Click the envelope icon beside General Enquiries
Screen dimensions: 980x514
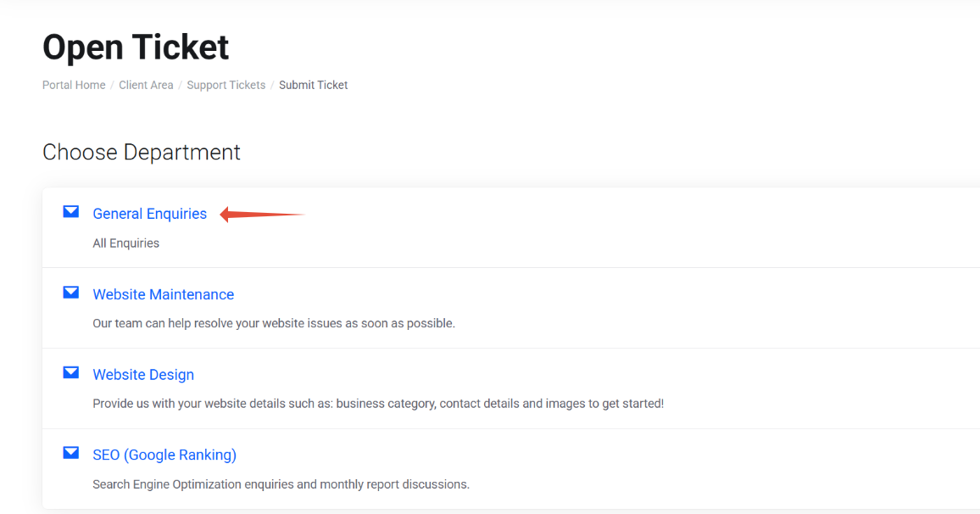[x=71, y=212]
